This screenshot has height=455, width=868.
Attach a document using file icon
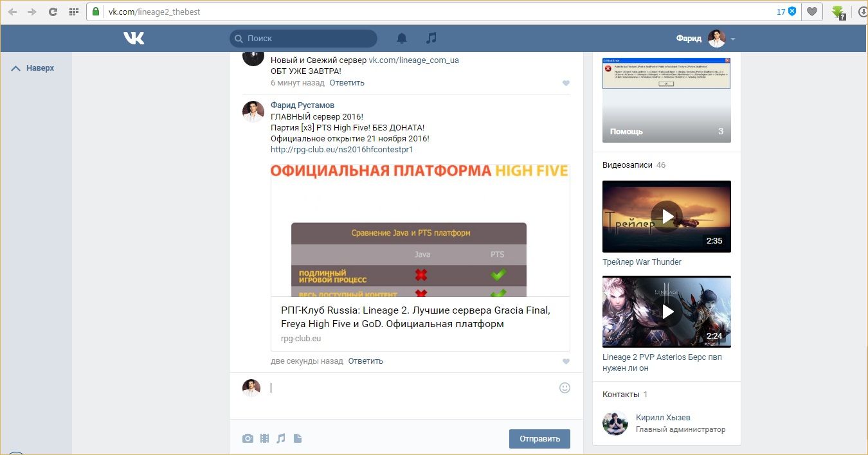pyautogui.click(x=297, y=438)
